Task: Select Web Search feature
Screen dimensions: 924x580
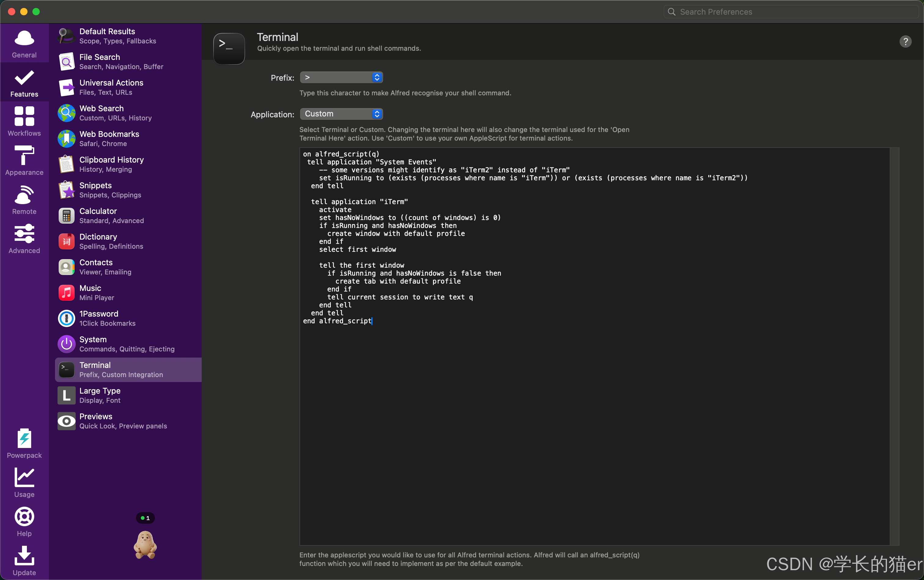Action: [129, 113]
